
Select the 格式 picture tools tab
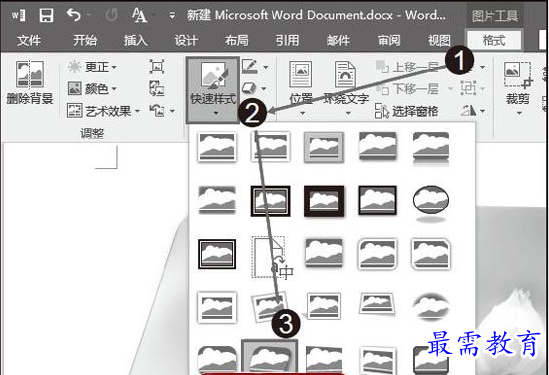point(494,40)
